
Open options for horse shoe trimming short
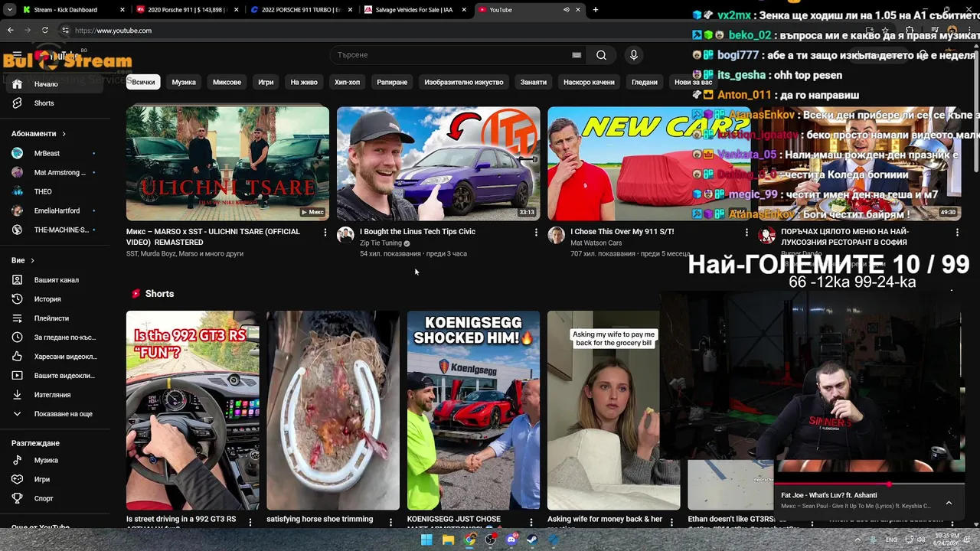390,522
